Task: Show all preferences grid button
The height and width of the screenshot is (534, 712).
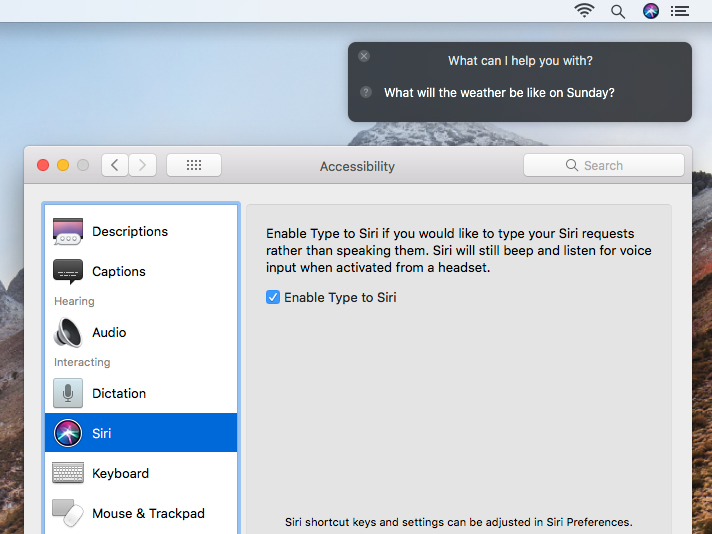Action: pos(194,165)
